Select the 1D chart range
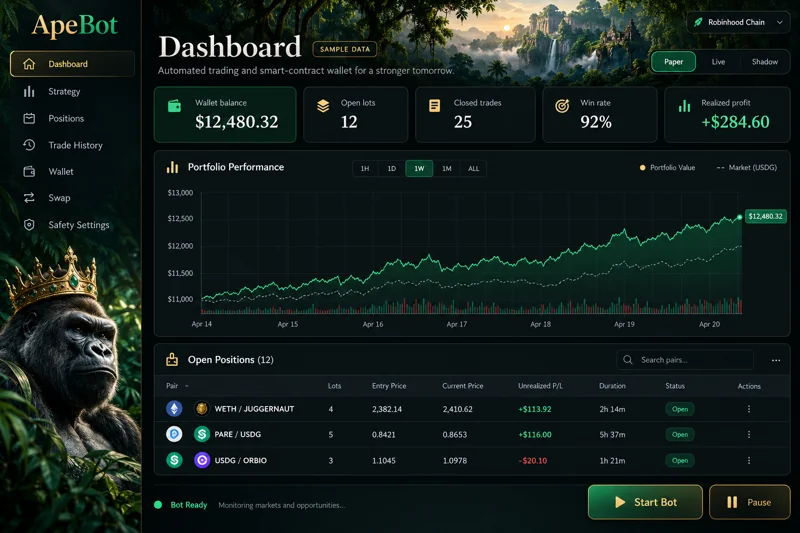This screenshot has height=533, width=800. 392,169
